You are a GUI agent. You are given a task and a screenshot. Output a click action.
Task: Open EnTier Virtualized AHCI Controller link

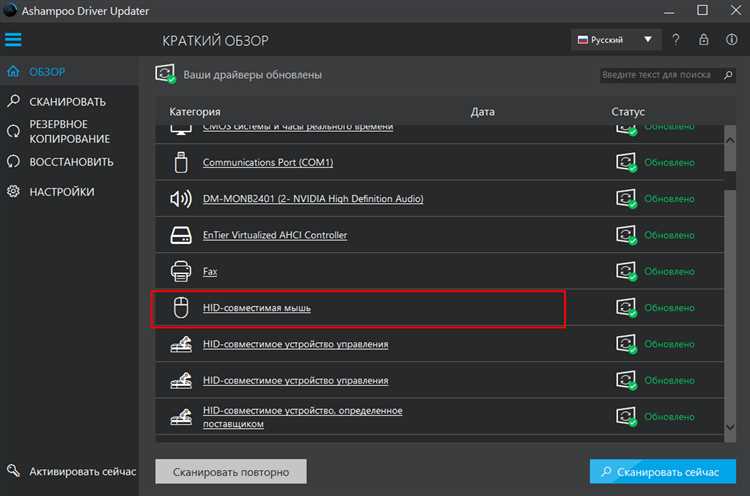pyautogui.click(x=275, y=235)
